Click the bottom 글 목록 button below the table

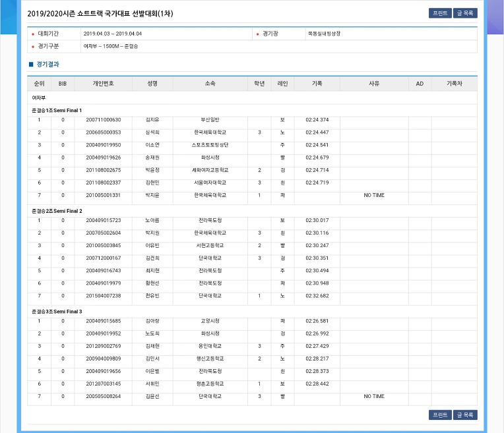pos(465,415)
